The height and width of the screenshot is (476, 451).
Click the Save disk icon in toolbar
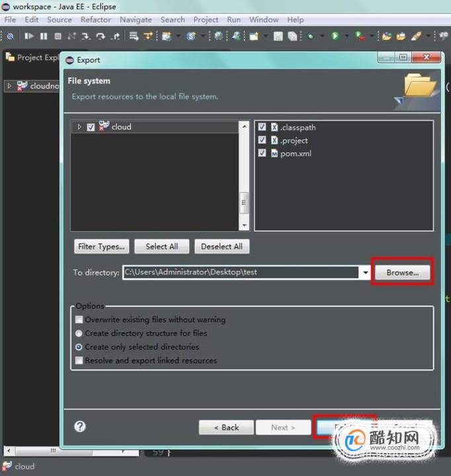[278, 36]
